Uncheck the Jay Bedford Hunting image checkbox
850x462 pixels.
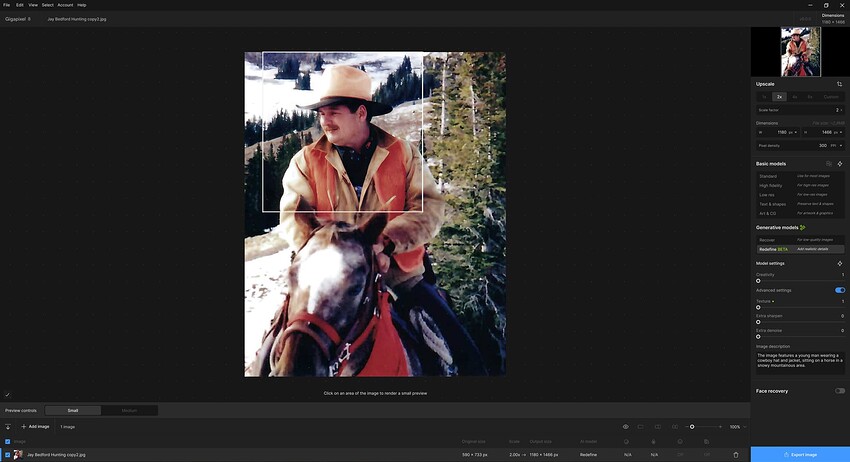[8, 455]
